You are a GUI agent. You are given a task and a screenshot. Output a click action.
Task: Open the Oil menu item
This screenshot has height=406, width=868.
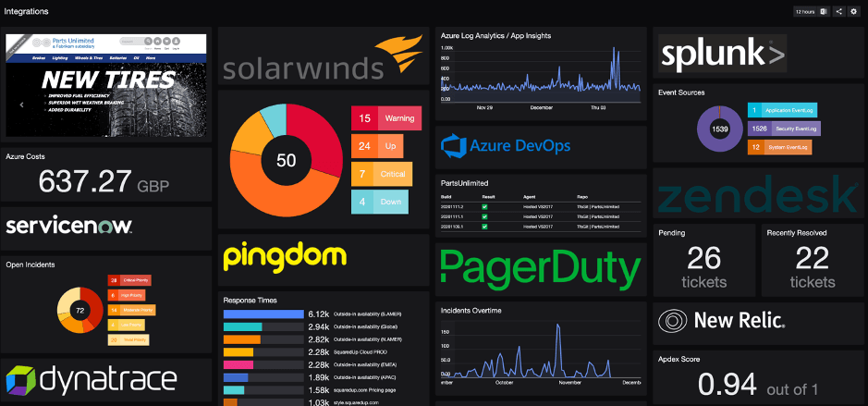(x=136, y=58)
